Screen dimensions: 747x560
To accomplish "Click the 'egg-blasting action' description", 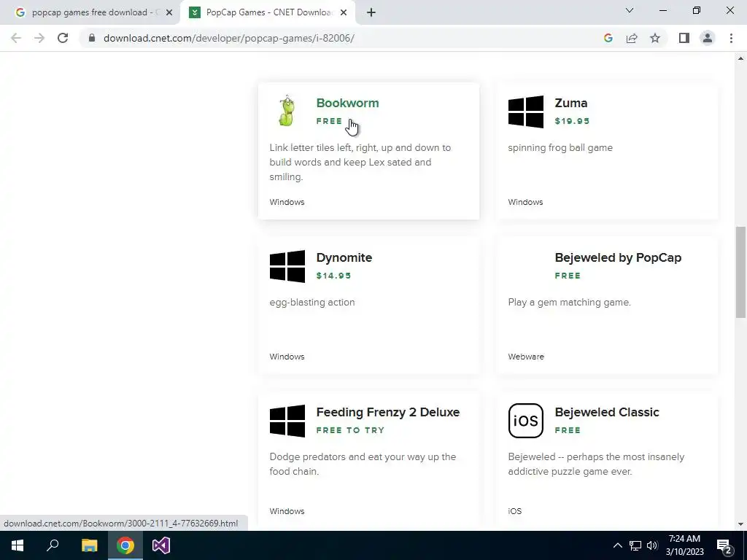I will (x=312, y=303).
